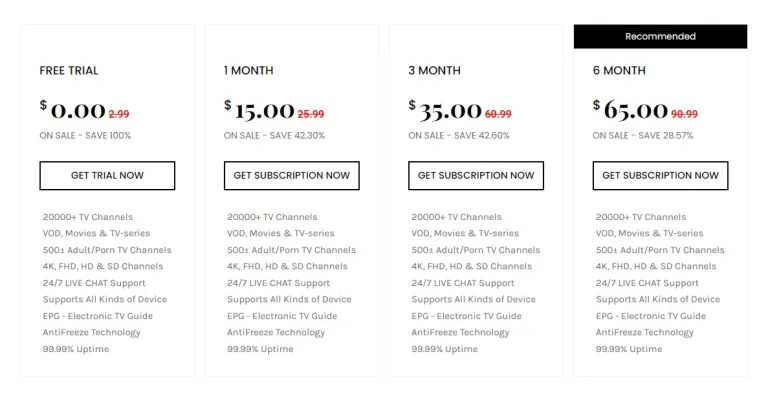Click ON SALE - SAVE 100% text
The width and height of the screenshot is (768, 400).
coord(85,136)
